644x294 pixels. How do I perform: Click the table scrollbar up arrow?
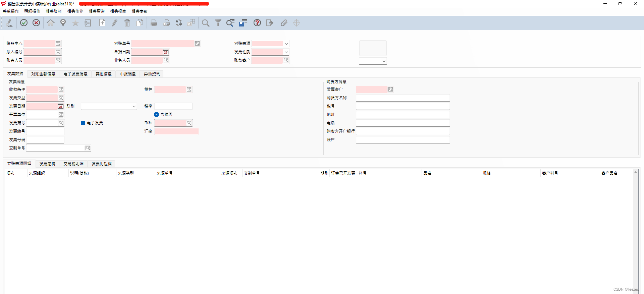coord(636,172)
